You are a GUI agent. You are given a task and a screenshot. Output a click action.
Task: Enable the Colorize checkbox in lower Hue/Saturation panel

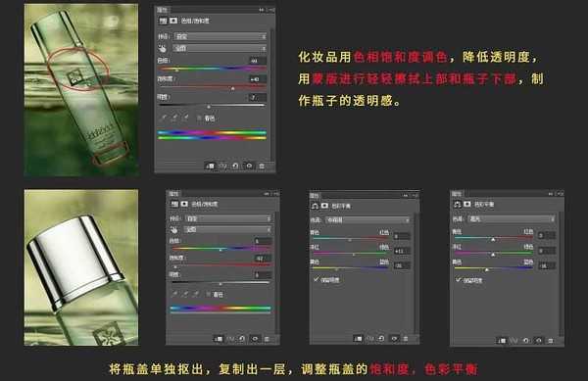[208, 295]
